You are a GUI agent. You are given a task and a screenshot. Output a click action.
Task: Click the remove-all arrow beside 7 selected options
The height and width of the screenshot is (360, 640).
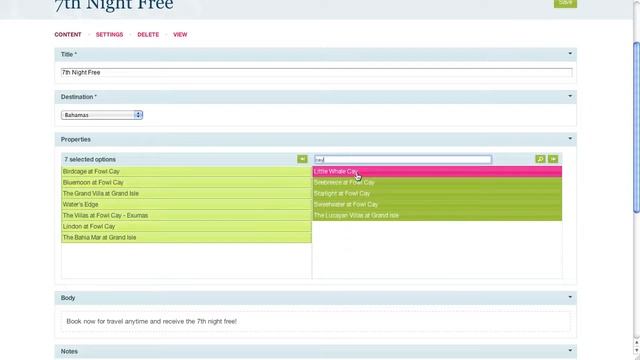pos(302,159)
